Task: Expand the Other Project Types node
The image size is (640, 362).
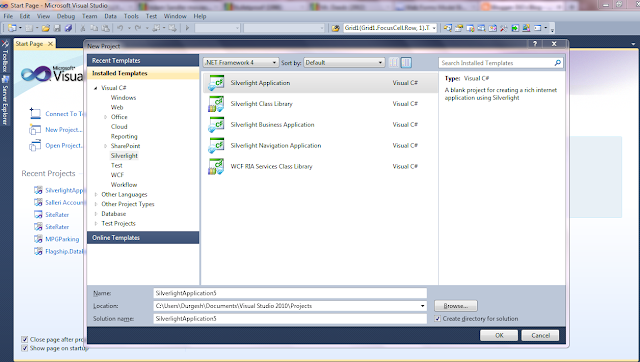Action: click(x=96, y=204)
